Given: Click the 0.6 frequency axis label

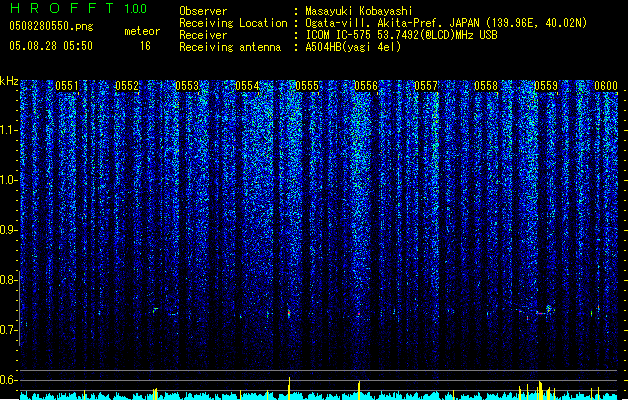Looking at the screenshot, I should 9,380.
